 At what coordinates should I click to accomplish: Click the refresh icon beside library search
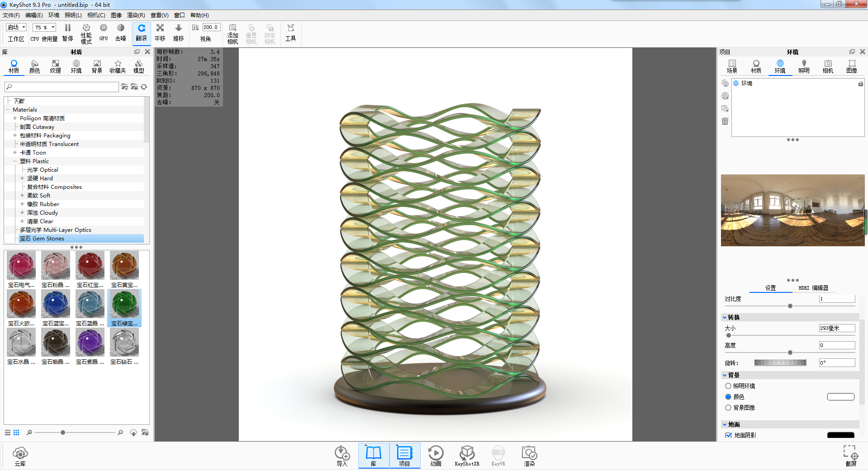pos(144,87)
